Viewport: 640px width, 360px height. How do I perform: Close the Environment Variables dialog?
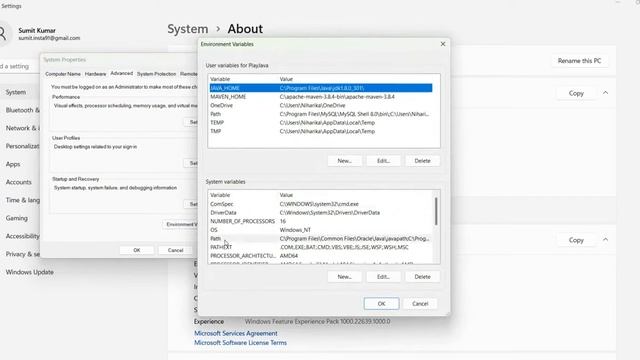pos(443,44)
